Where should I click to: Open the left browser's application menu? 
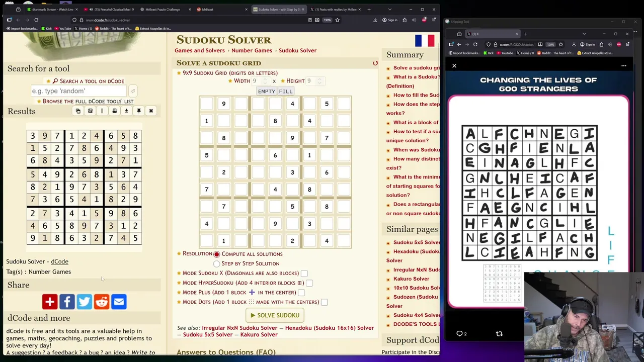pyautogui.click(x=433, y=20)
